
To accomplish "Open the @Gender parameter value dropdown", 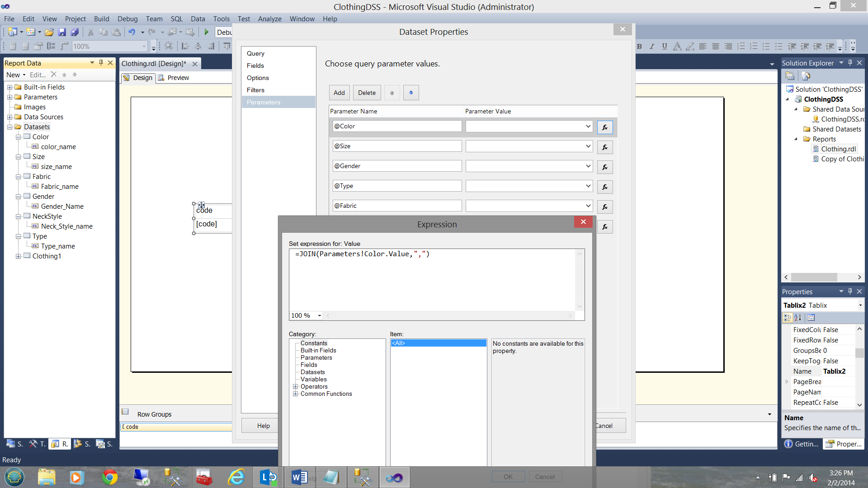I will pyautogui.click(x=588, y=166).
